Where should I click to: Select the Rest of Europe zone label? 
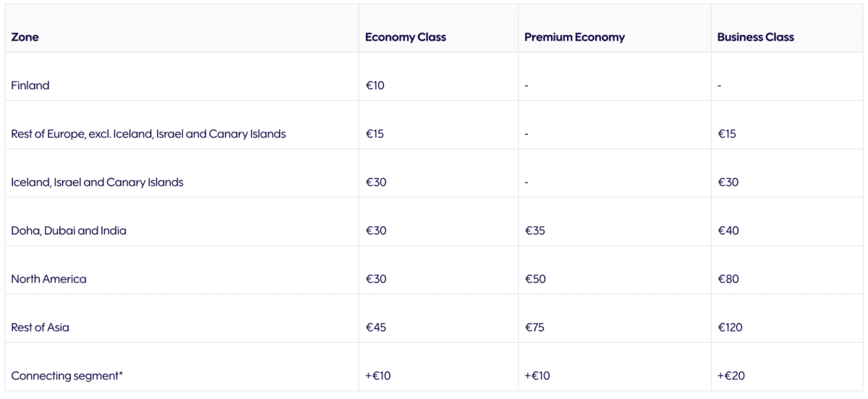[148, 134]
